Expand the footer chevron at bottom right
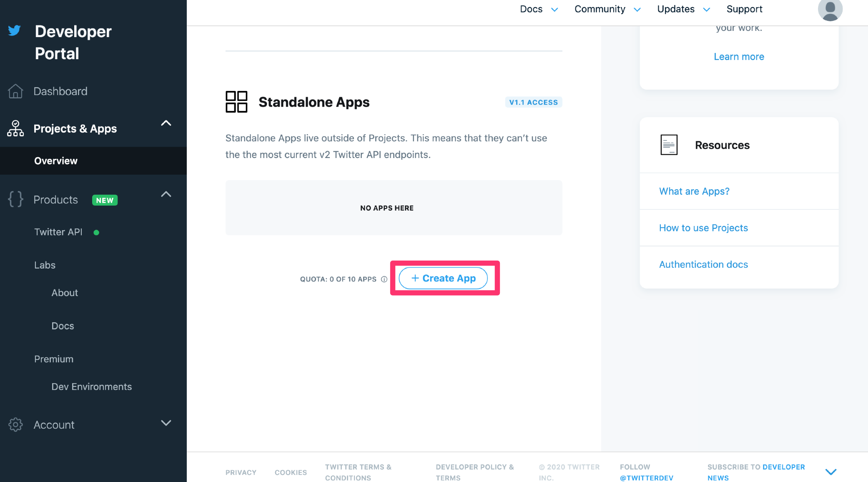Viewport: 868px width, 482px height. (830, 472)
